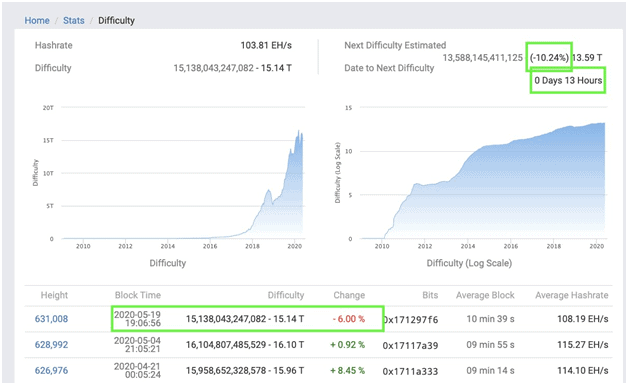Click the 0 Days 13 Hours countdown

[568, 81]
